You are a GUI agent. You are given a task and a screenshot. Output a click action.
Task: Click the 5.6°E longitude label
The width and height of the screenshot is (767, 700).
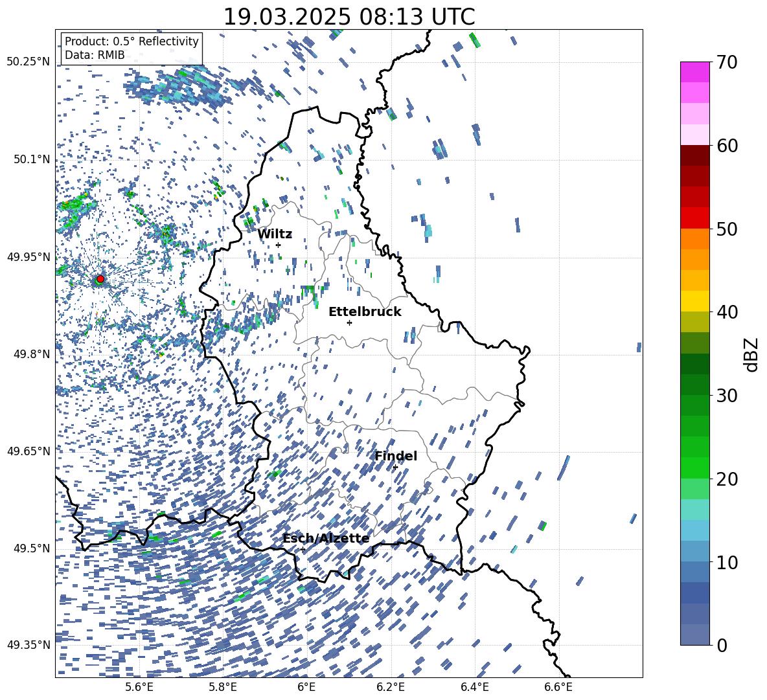[x=139, y=687]
